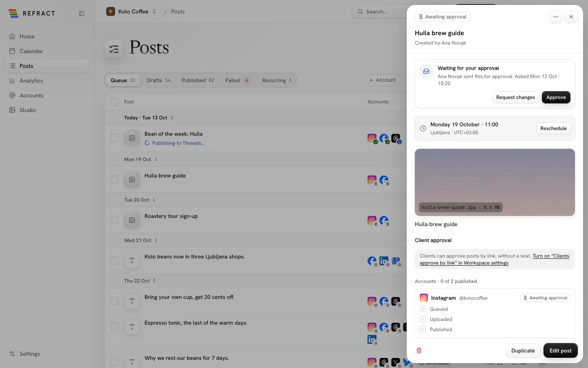Switch to the Failed tab

pos(237,80)
